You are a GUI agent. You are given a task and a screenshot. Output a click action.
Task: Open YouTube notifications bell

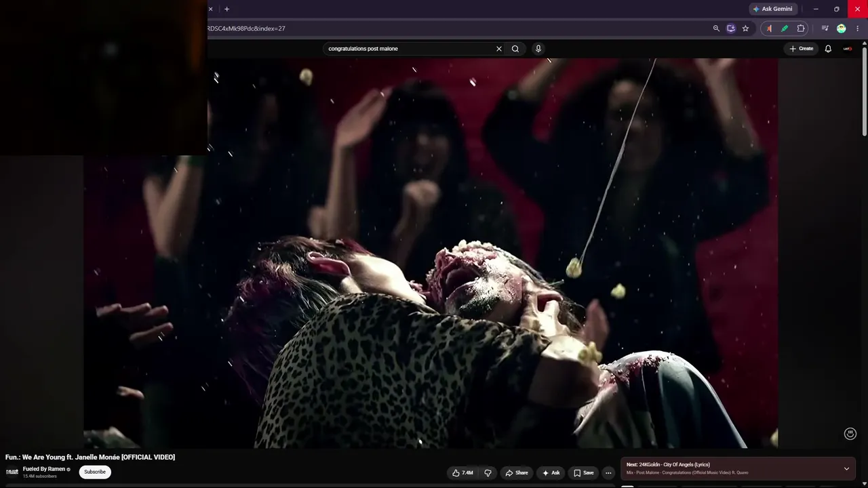point(828,49)
